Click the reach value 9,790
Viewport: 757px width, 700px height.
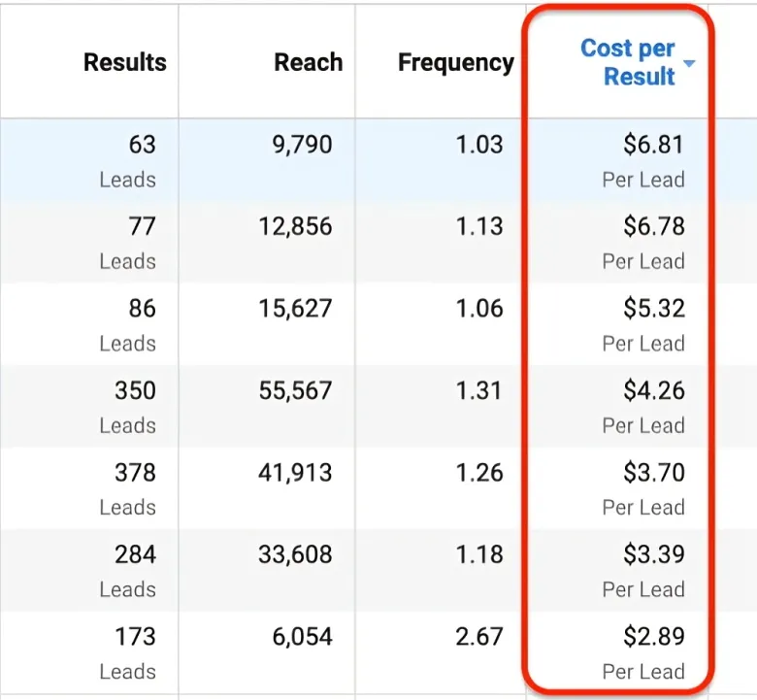click(x=302, y=145)
